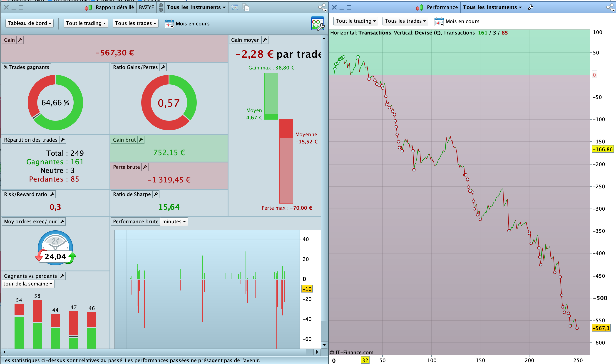Click the horizontal scrollbar right arrow
This screenshot has width=616, height=364.
[317, 352]
